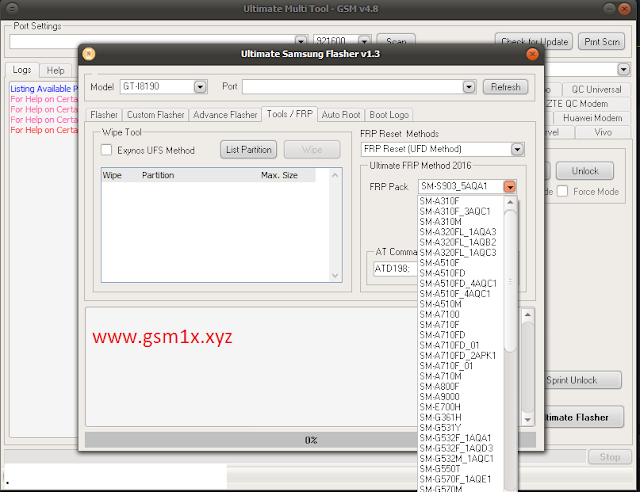Screen dimensions: 640x492
Task: Expand the Port dropdown in Samsung Flasher
Action: 469,87
